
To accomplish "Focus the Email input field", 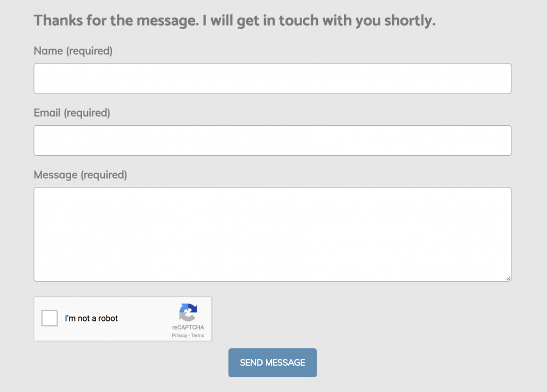I will (x=272, y=141).
